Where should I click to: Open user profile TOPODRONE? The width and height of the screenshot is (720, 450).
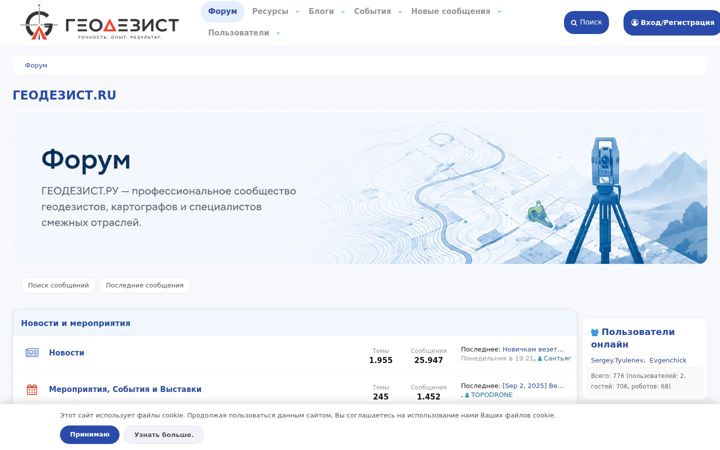[491, 395]
